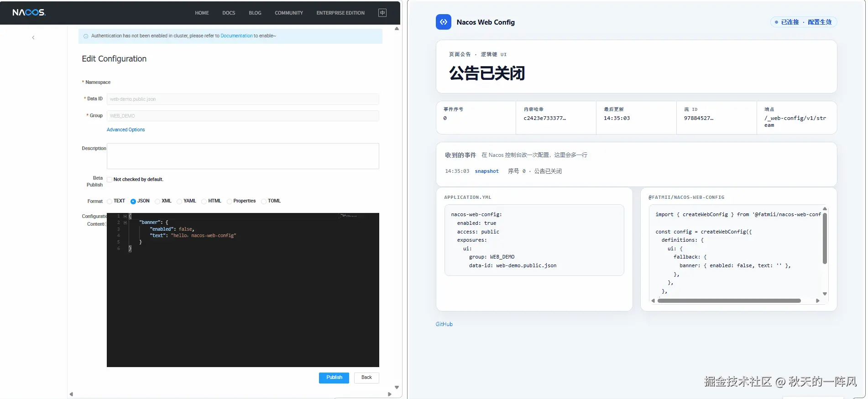Click the Nacos Web Config blue logo icon
Screen dimensions: 868x399
pyautogui.click(x=443, y=22)
